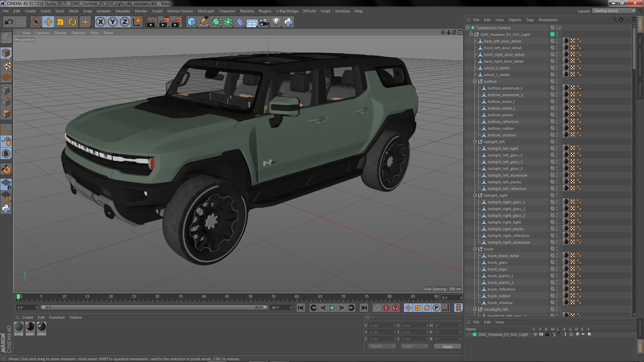Toggle Subdivision Surface enable checkmark
Viewport: 644px width, 362px height.
pos(560,28)
